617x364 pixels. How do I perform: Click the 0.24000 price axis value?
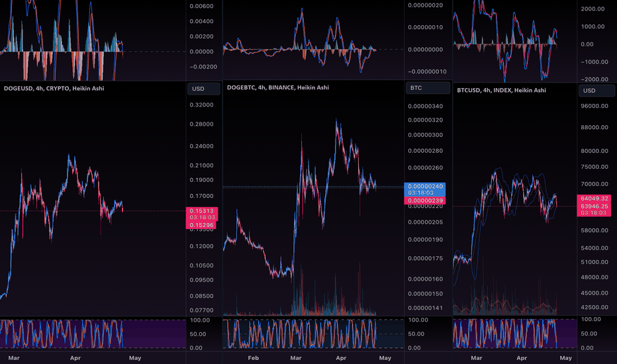coord(201,146)
